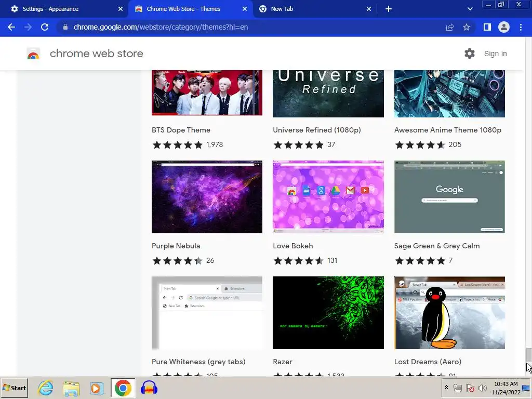Open Universe Refined theme thumbnail
The width and height of the screenshot is (532, 399).
pos(328,94)
